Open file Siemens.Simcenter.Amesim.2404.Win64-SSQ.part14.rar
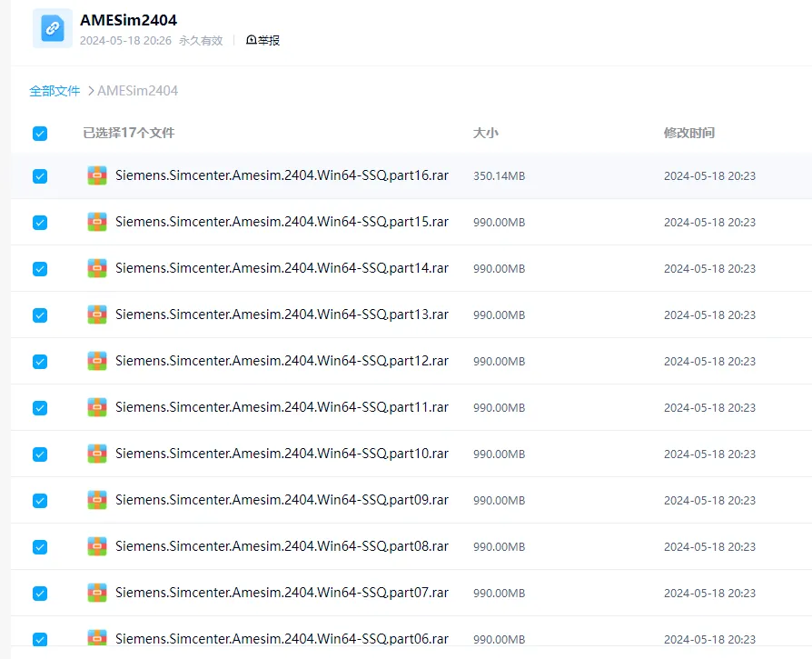 click(x=282, y=268)
